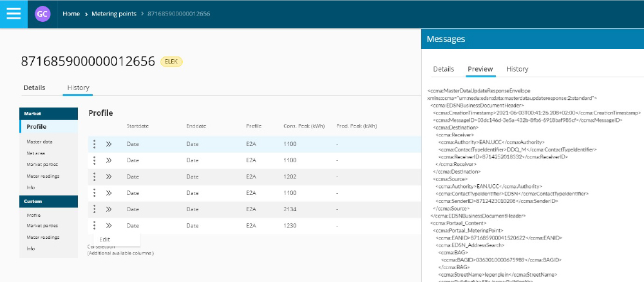Open Meter readings under Custom section
The height and width of the screenshot is (282, 644).
[x=43, y=238]
